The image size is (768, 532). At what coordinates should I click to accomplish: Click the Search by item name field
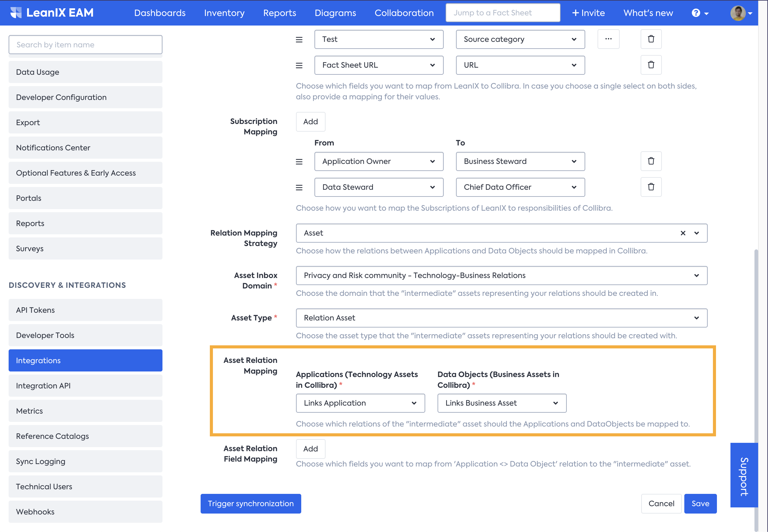[85, 45]
